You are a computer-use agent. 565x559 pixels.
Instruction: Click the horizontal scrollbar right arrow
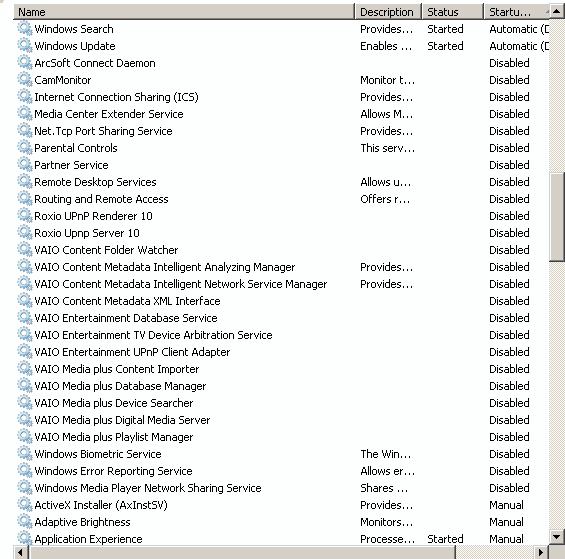pos(540,552)
